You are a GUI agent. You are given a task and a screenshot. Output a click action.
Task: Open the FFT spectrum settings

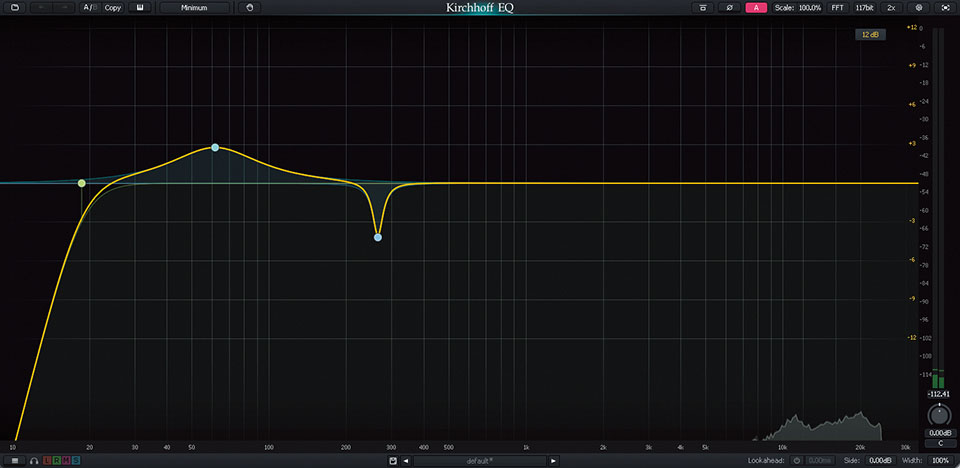coord(837,8)
